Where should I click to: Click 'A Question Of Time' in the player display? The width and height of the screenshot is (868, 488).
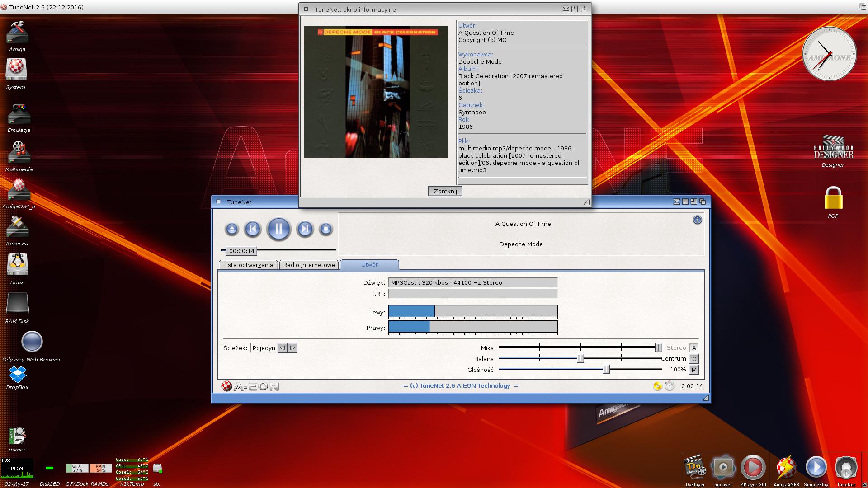coord(523,224)
